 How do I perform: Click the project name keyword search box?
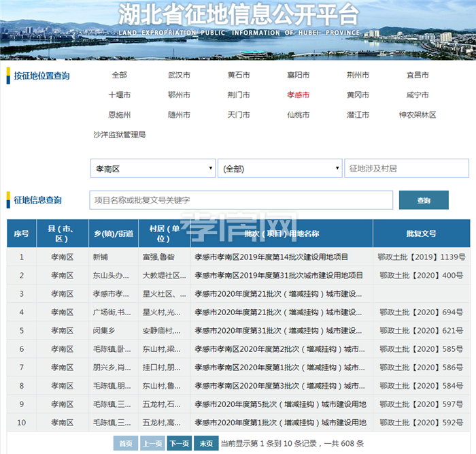coord(241,200)
